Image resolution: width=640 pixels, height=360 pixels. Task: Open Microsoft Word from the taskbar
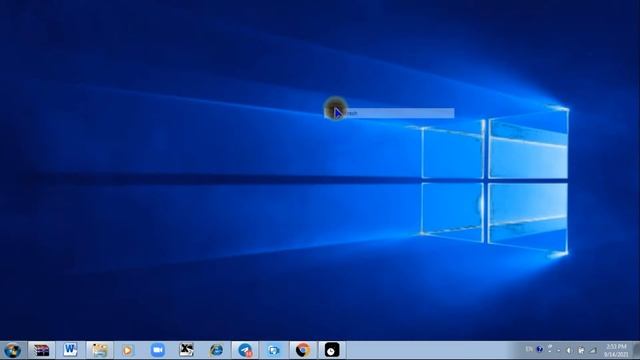(70, 350)
